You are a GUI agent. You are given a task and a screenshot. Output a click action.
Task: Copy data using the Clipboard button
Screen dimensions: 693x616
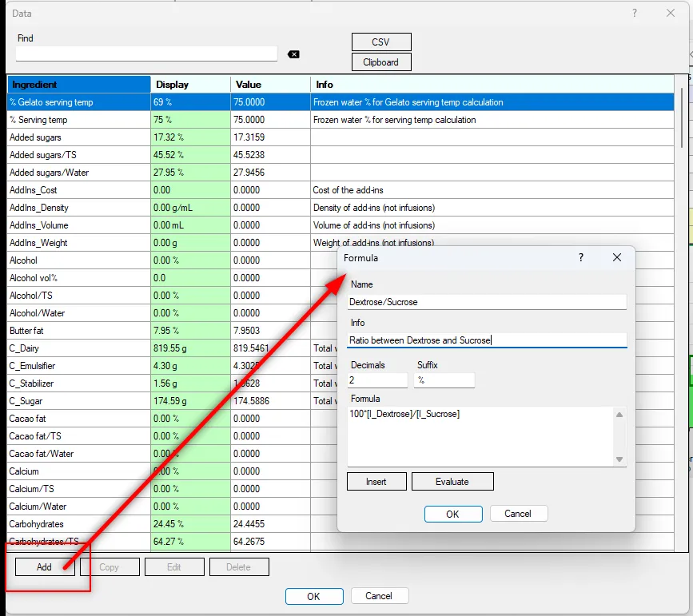click(381, 62)
